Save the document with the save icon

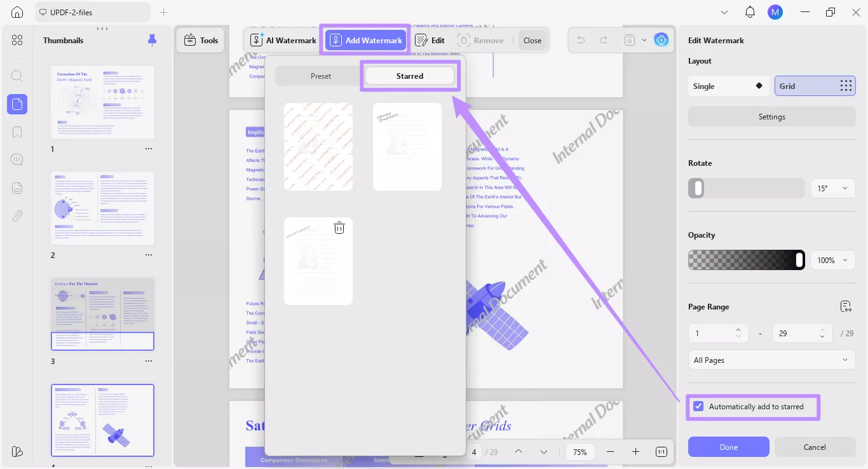tap(628, 39)
